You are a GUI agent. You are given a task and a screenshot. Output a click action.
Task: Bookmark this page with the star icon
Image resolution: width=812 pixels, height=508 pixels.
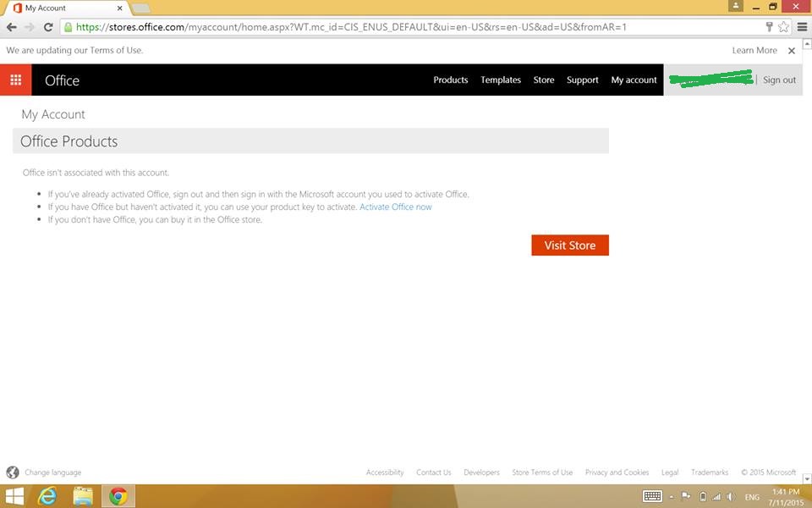point(783,27)
